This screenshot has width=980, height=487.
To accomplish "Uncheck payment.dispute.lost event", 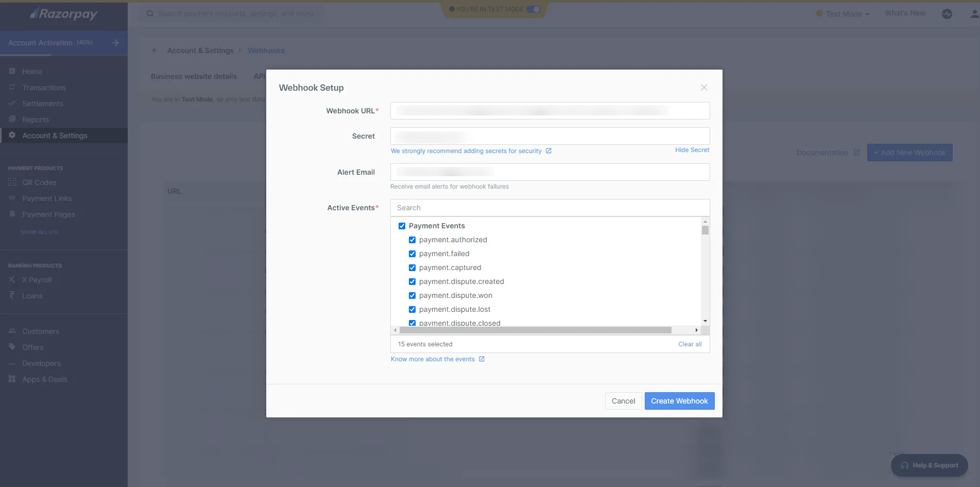I will 412,309.
